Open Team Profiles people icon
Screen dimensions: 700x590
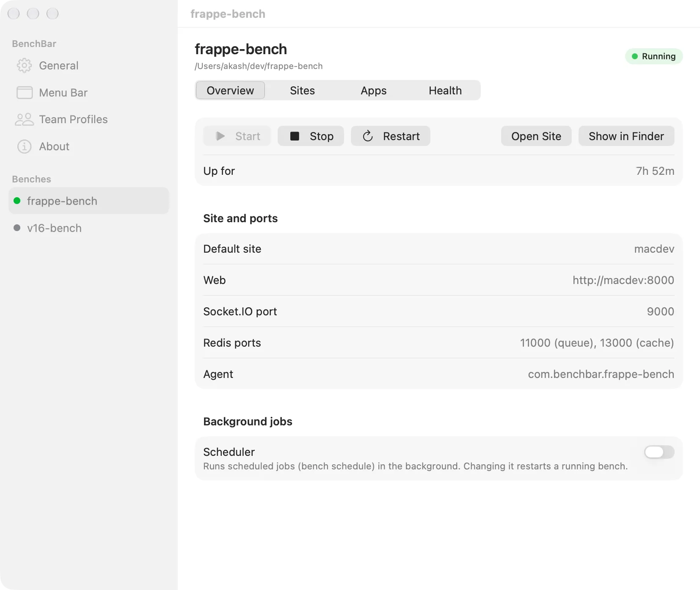24,119
